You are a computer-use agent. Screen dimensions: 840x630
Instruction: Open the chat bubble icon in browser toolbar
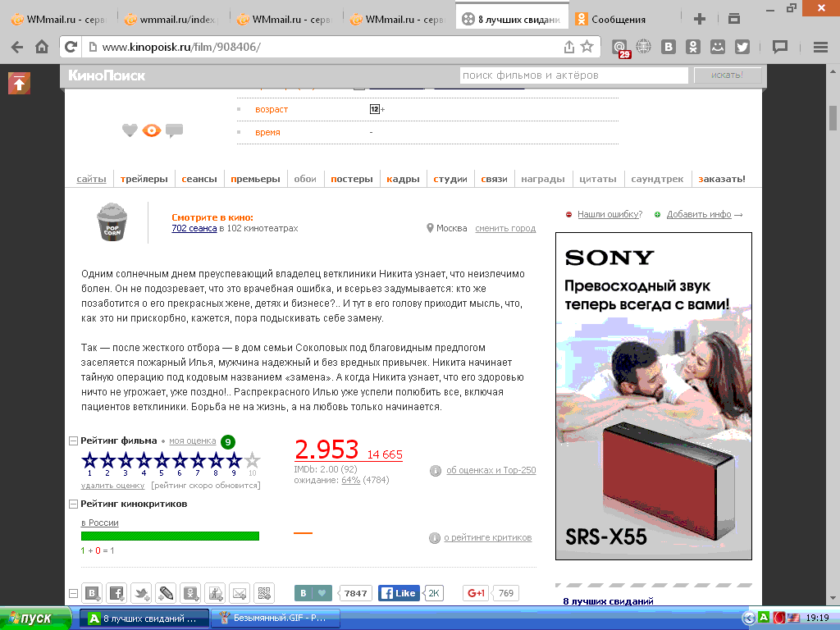tap(780, 47)
